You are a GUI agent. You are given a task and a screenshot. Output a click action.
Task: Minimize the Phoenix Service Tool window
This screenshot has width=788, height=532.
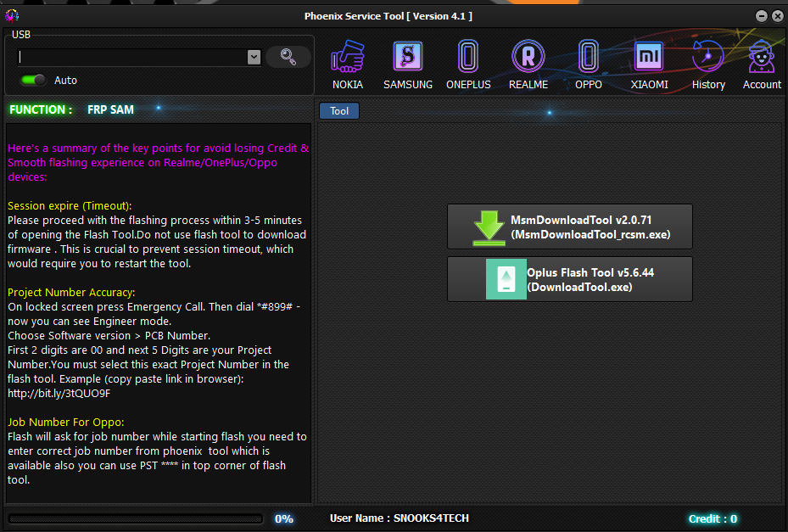(762, 16)
